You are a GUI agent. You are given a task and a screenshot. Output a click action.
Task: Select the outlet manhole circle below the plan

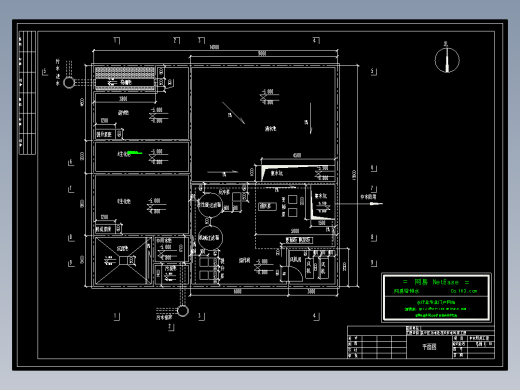(183, 311)
